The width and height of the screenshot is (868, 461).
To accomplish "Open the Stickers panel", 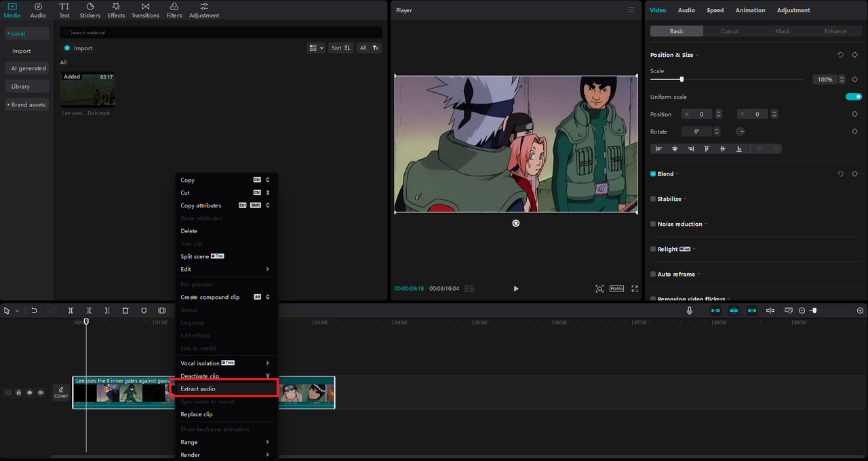I will pos(90,10).
